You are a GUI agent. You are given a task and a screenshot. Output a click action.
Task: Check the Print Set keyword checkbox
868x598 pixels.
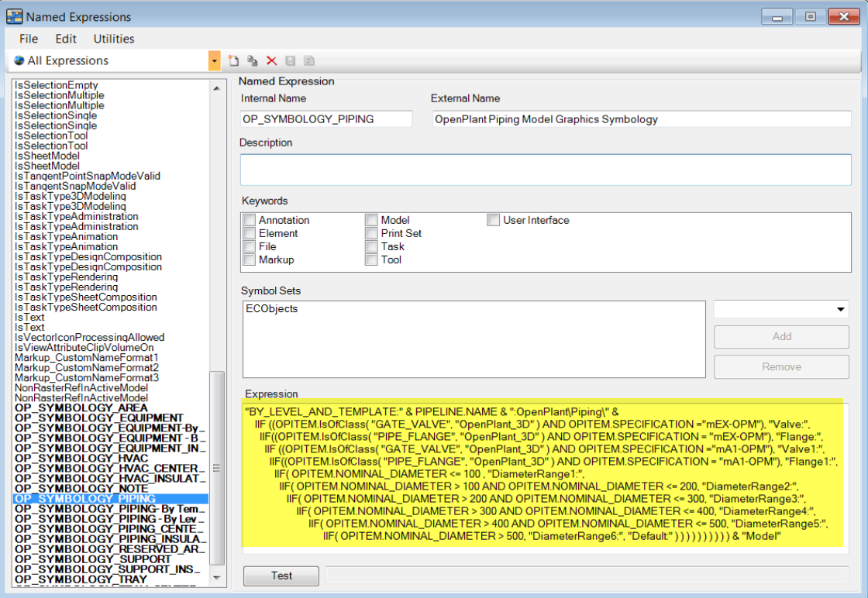(x=371, y=233)
